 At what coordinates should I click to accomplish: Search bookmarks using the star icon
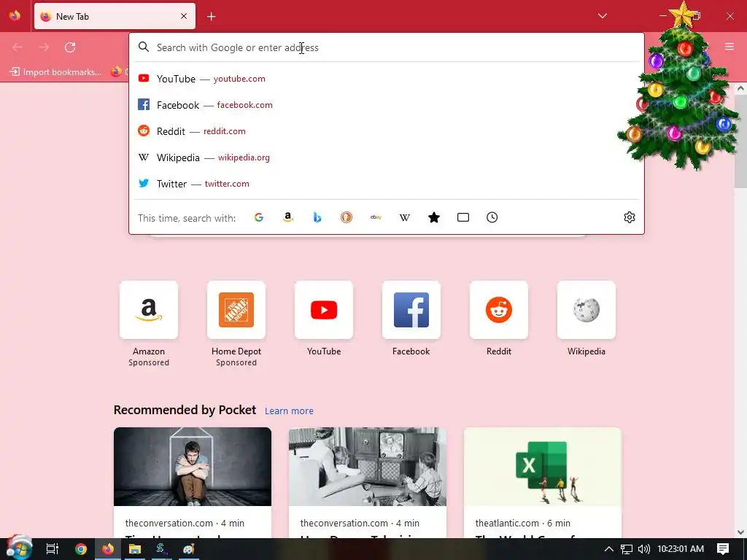(434, 217)
